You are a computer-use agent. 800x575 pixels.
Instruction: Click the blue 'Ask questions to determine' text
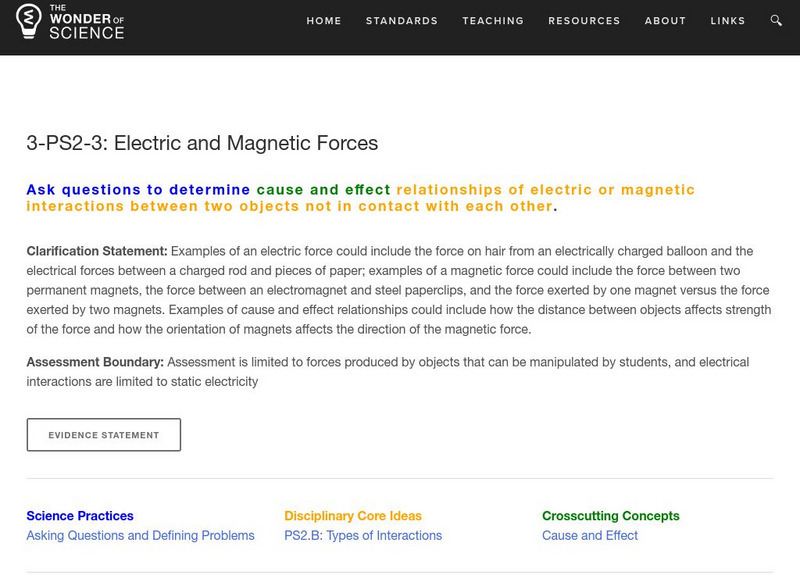click(138, 190)
